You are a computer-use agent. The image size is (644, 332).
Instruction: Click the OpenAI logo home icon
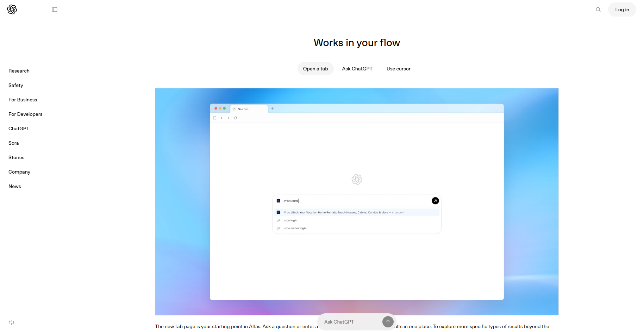(x=12, y=10)
